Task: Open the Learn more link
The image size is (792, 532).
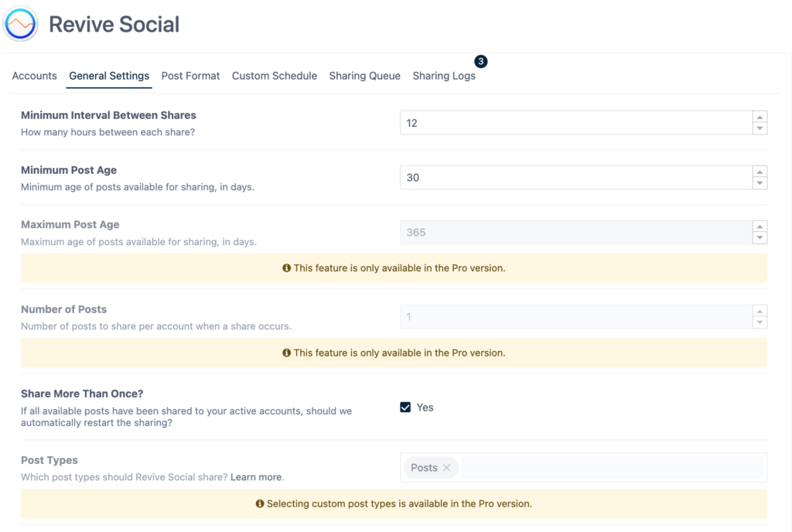Action: pyautogui.click(x=256, y=477)
